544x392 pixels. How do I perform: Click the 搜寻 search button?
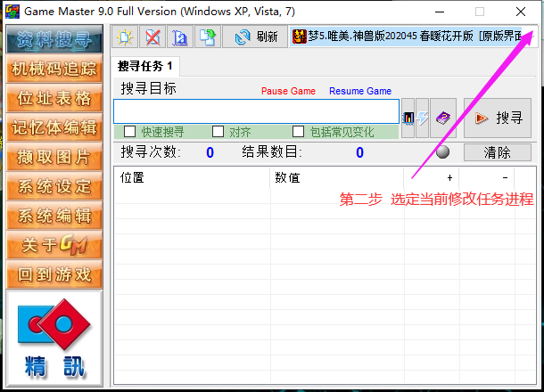498,118
